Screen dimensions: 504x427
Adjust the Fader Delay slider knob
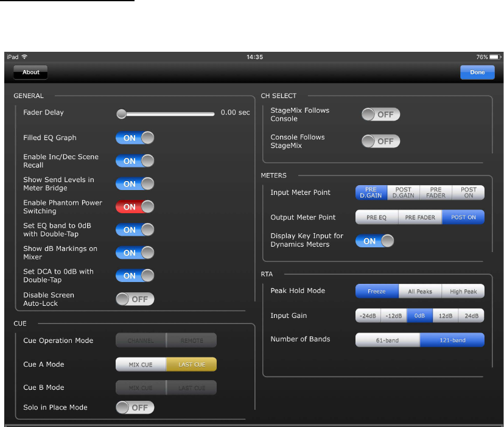(x=122, y=113)
